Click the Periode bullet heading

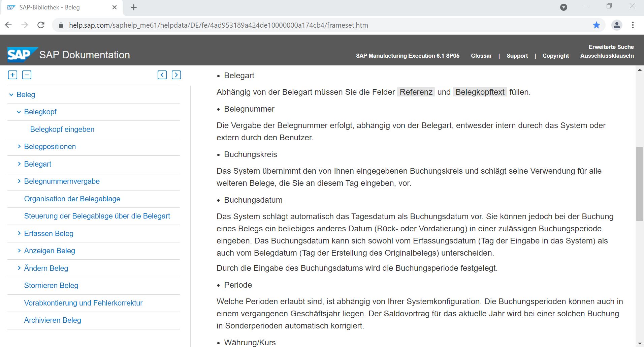tap(238, 285)
